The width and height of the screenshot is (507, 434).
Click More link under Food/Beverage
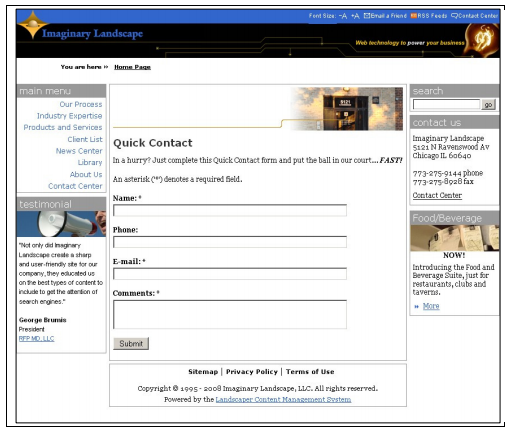431,306
